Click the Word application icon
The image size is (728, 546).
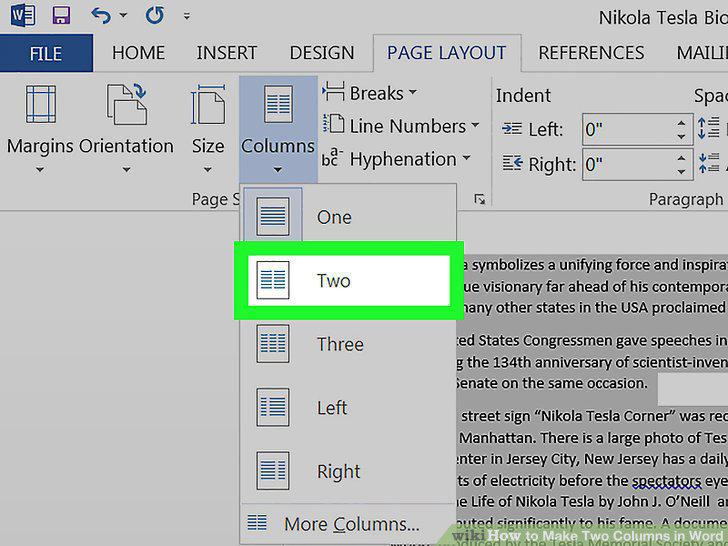(x=22, y=15)
